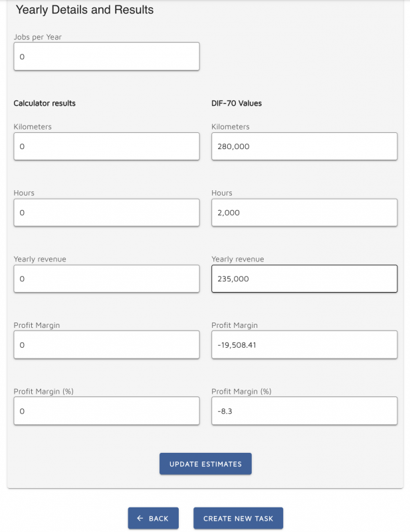Select DIF-70 Yearly revenue field showing 235,000
410x532 pixels.
tap(304, 279)
